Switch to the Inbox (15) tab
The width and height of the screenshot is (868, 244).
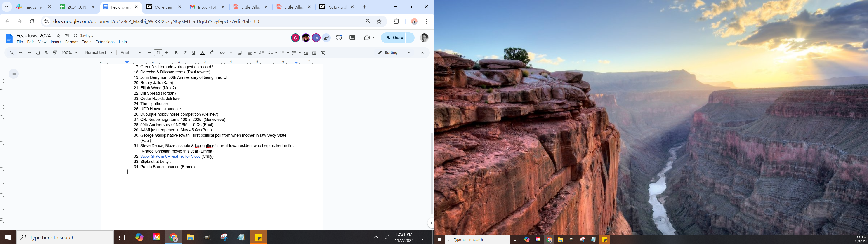pos(206,7)
